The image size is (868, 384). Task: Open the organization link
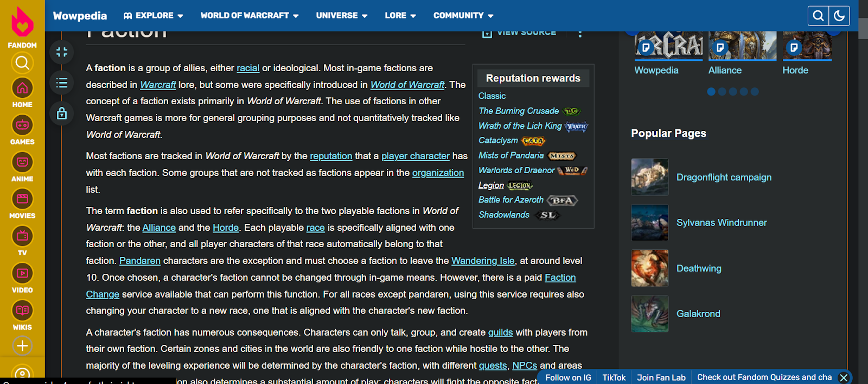[x=438, y=173]
